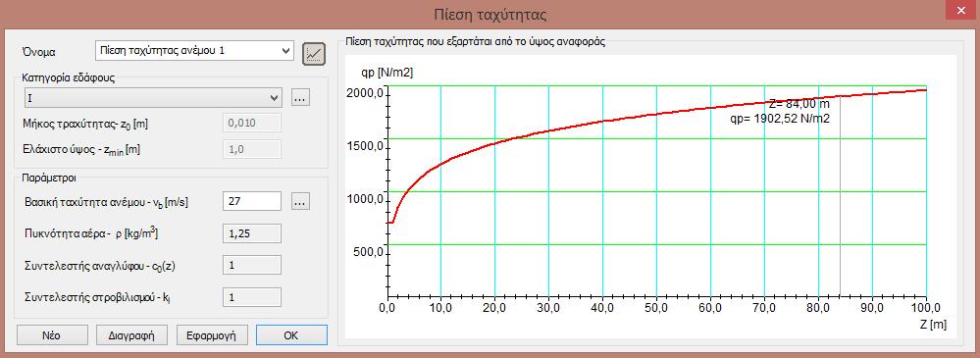Click the Νέο button
The width and height of the screenshot is (980, 358).
52,334
